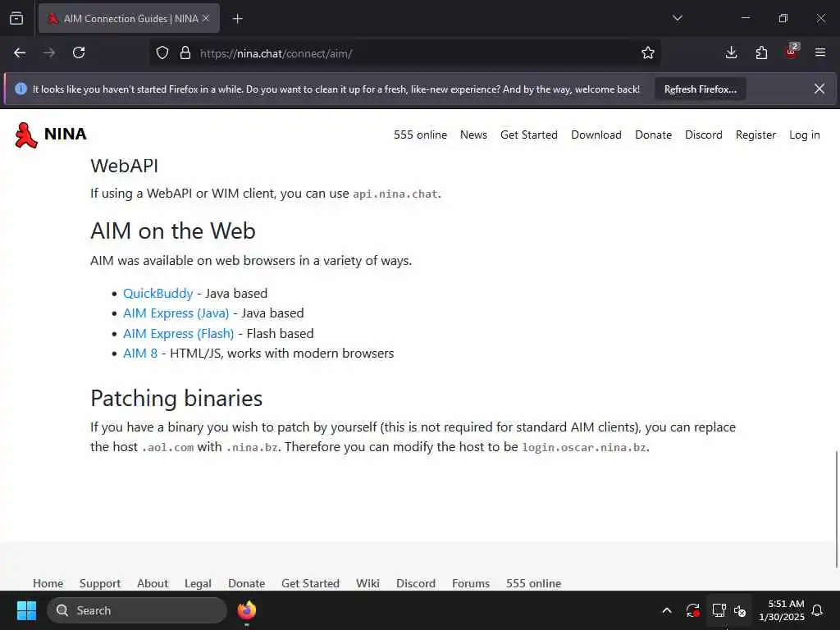The height and width of the screenshot is (630, 840).
Task: Click the Firefox taskbar icon
Action: coord(246,610)
